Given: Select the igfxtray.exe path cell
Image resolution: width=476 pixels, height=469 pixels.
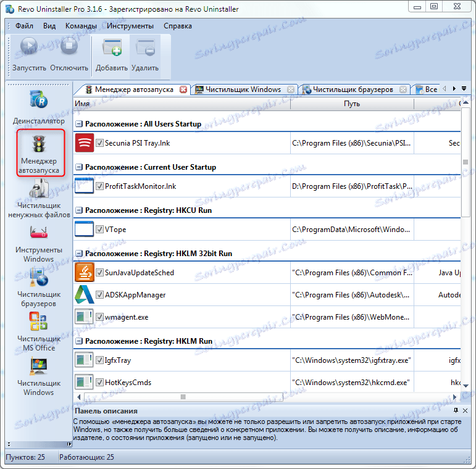Looking at the screenshot, I should coord(352,360).
